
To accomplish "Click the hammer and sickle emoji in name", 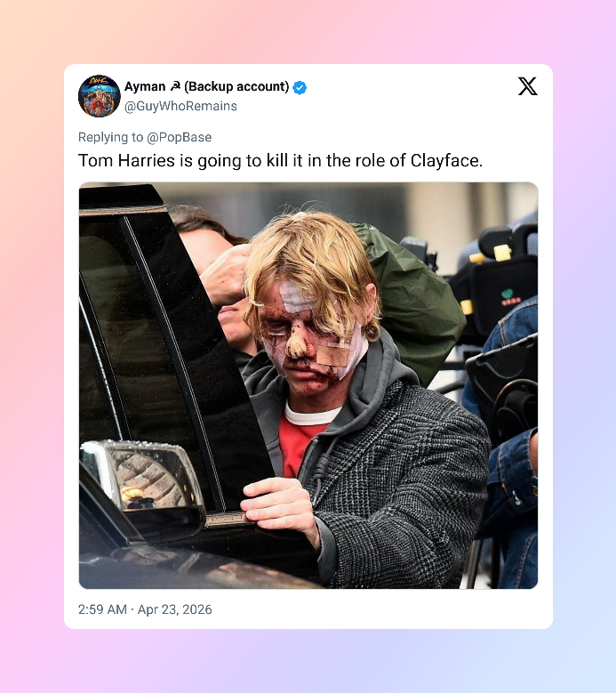I will click(x=175, y=86).
